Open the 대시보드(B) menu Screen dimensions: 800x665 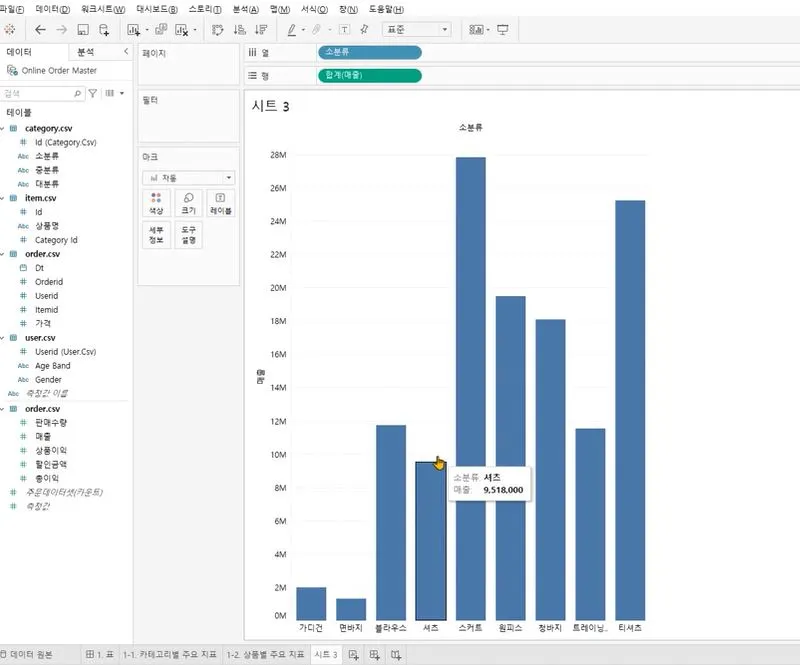pos(157,9)
